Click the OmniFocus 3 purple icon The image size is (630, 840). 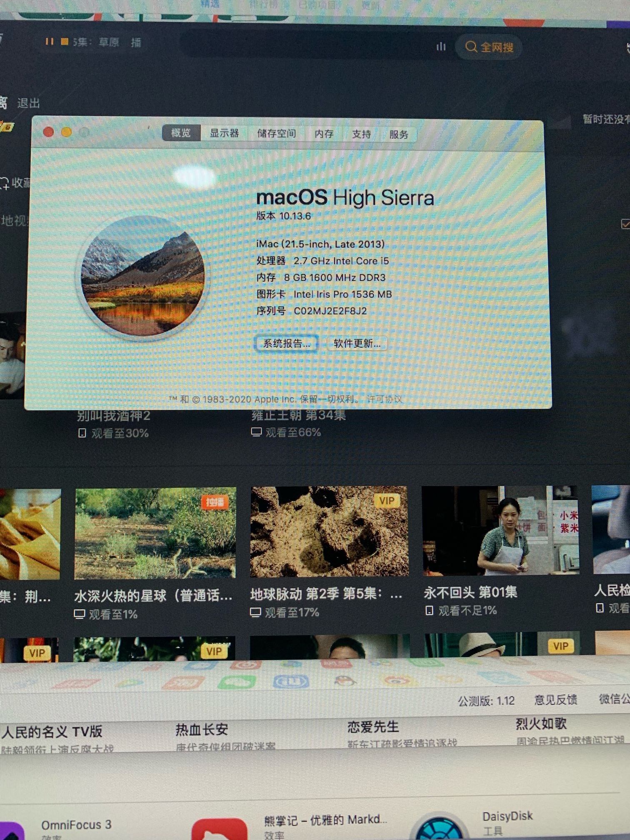12,830
